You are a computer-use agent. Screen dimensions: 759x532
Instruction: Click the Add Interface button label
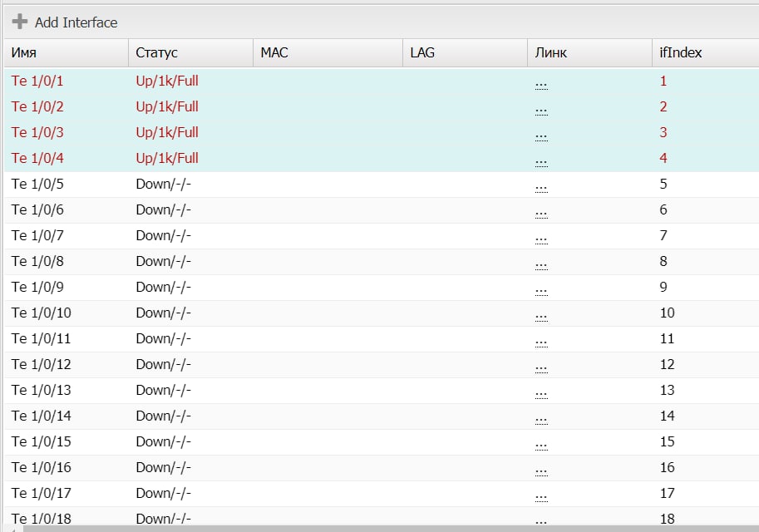[x=76, y=22]
